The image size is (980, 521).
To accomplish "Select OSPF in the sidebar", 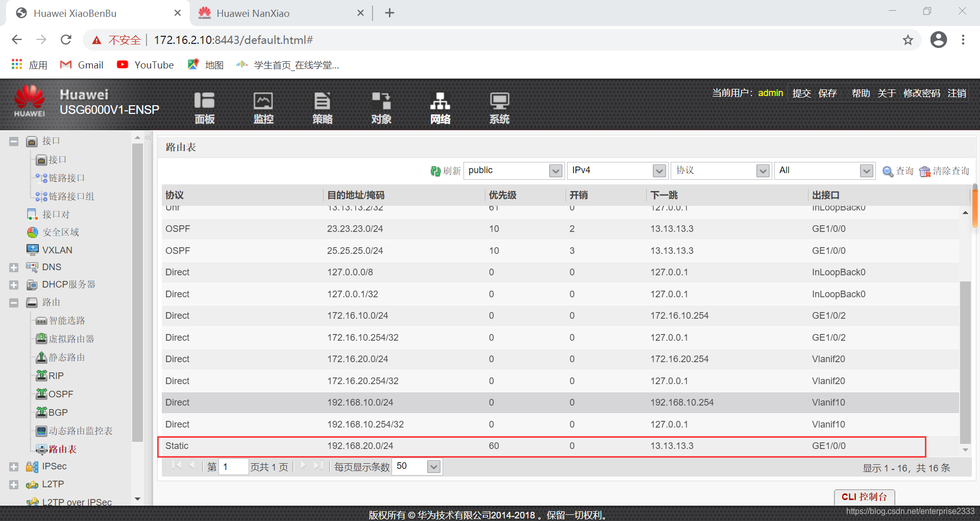I will [x=60, y=394].
